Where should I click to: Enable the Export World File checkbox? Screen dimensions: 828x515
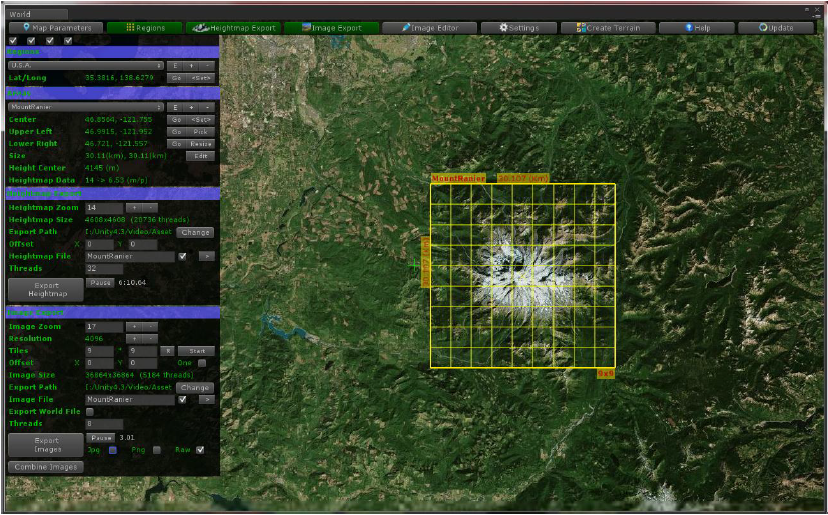pos(90,412)
